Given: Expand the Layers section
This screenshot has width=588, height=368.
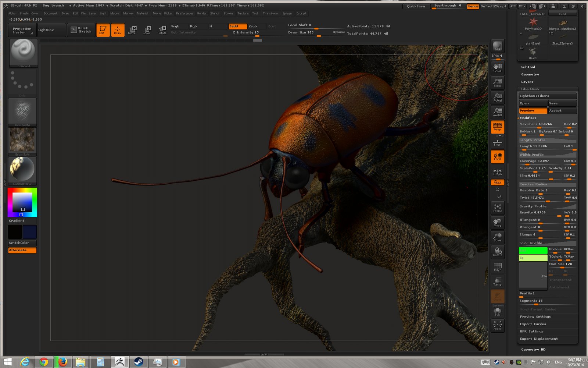Looking at the screenshot, I should tap(527, 82).
